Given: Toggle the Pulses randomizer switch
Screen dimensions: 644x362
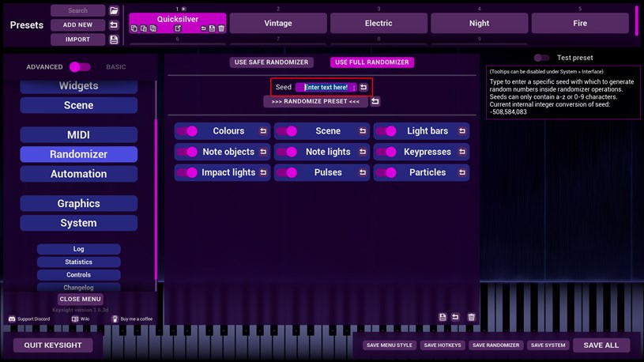Looking at the screenshot, I should point(287,172).
